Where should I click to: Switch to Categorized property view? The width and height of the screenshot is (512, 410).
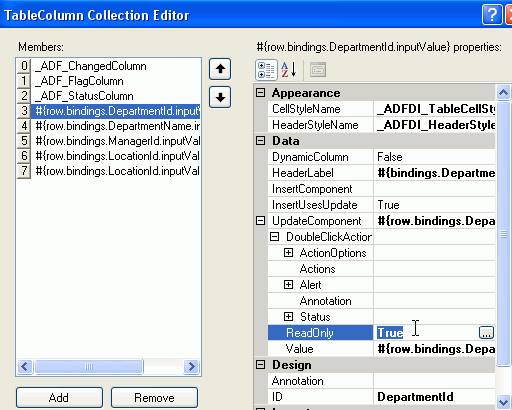click(x=266, y=70)
